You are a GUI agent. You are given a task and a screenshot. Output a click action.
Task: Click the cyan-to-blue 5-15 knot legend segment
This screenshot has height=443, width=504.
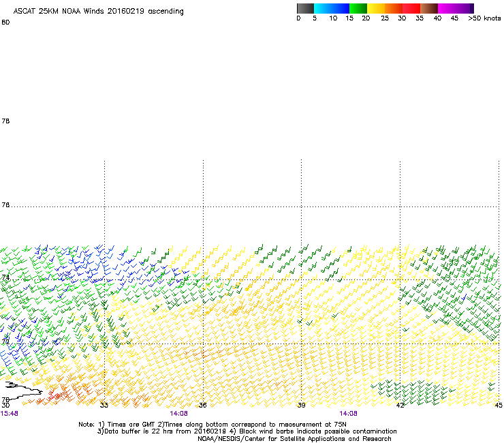pos(332,8)
